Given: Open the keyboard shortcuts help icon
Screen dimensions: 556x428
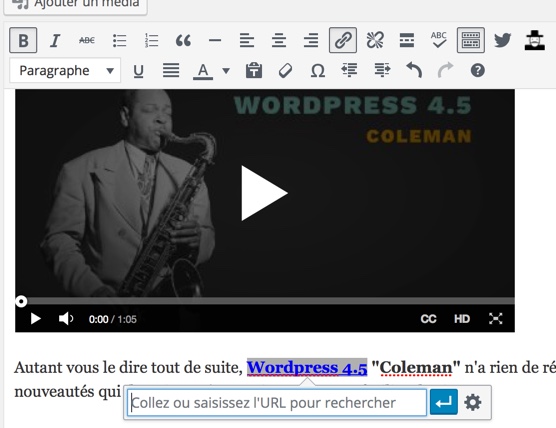Looking at the screenshot, I should 478,71.
